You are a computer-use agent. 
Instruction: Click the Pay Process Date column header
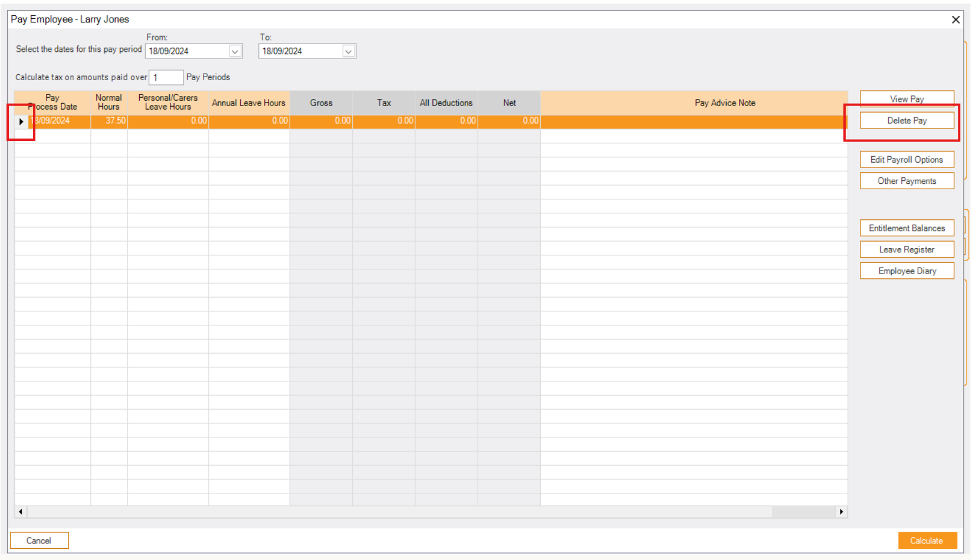(x=52, y=103)
